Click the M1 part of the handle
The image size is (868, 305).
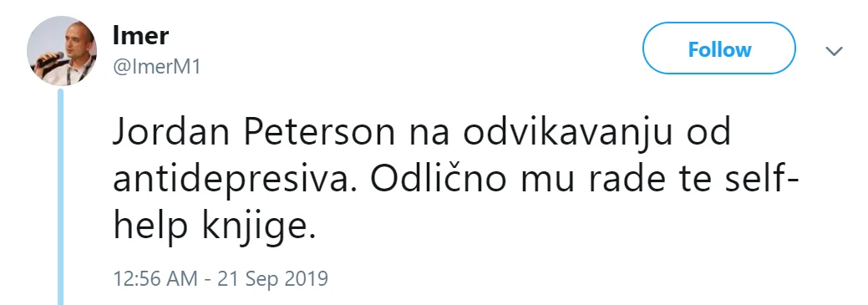[x=188, y=68]
